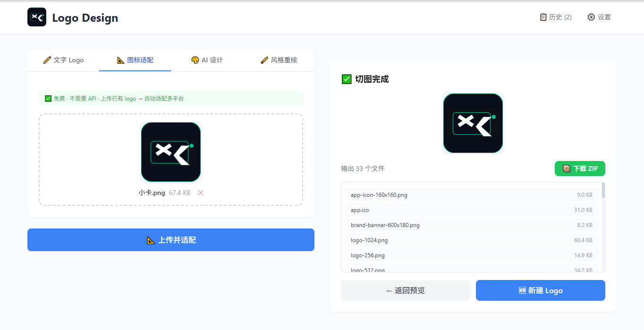This screenshot has height=330, width=644.
Task: Select the AI 设计 tab
Action: click(207, 60)
